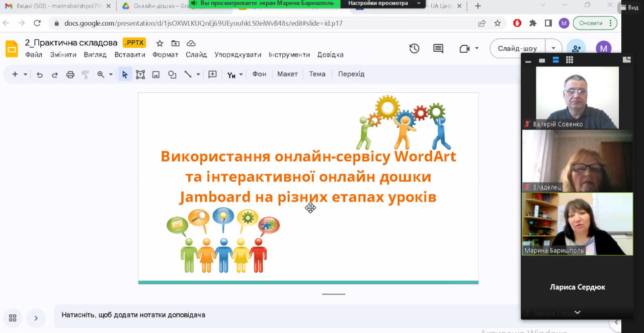Start the Слайд-шоу presentation
This screenshot has height=333, width=644.
point(517,48)
